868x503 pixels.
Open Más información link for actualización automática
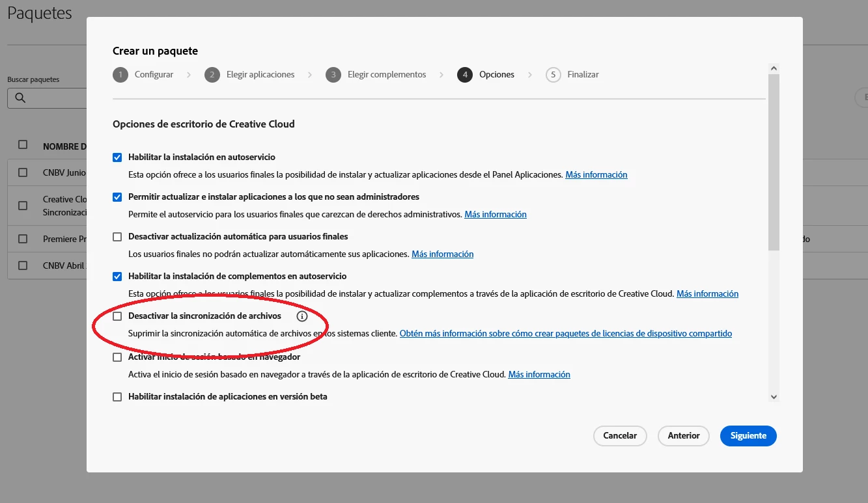point(443,254)
